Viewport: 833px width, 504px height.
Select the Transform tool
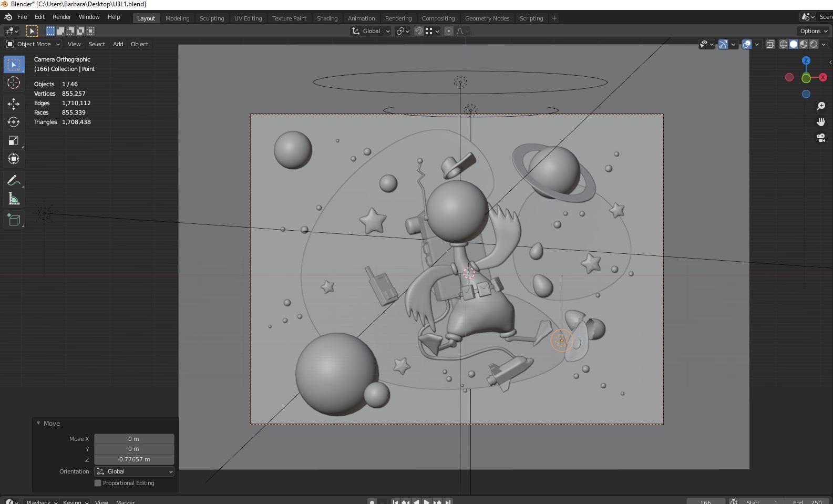pyautogui.click(x=14, y=159)
